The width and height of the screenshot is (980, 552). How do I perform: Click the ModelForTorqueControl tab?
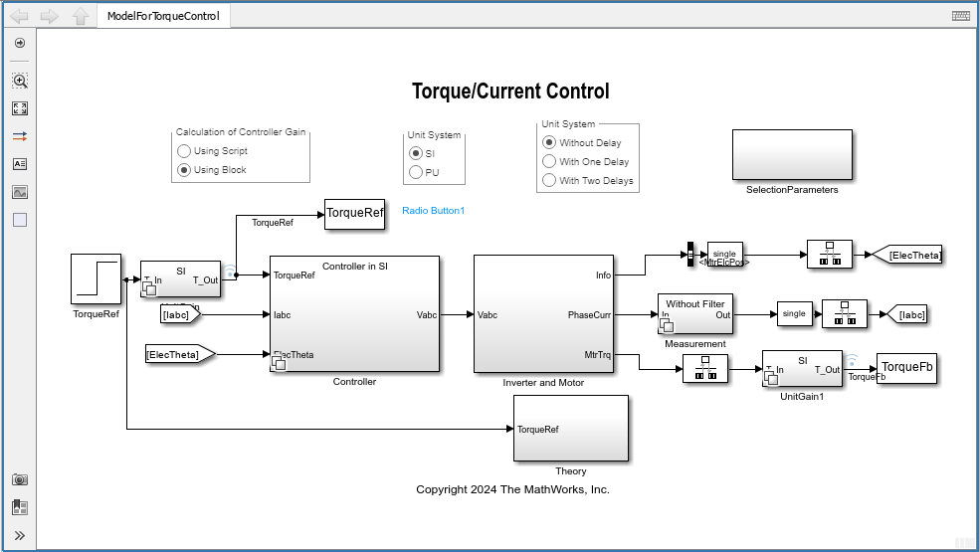coord(163,16)
